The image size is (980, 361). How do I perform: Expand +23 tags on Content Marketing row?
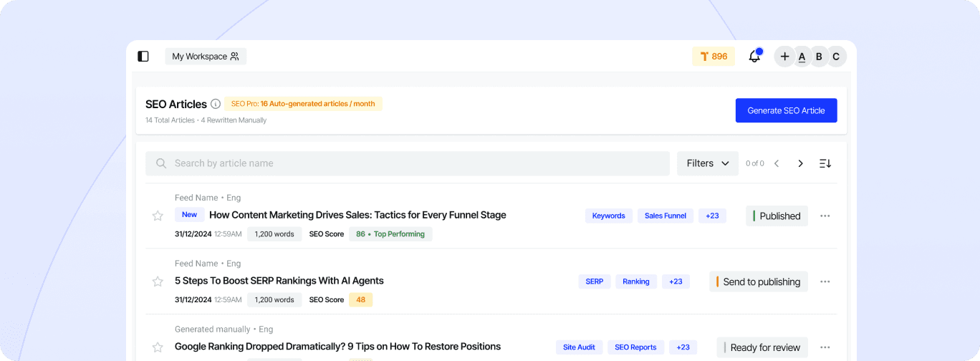712,216
